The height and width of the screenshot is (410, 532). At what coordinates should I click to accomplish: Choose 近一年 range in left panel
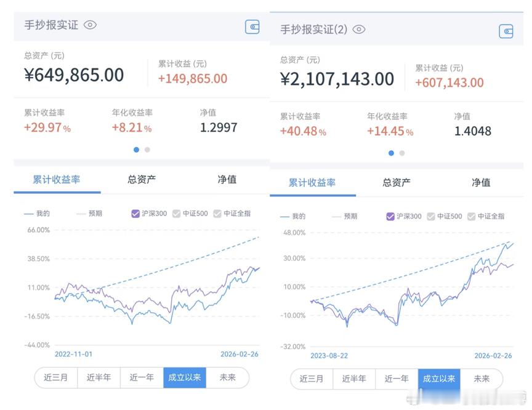tap(142, 377)
